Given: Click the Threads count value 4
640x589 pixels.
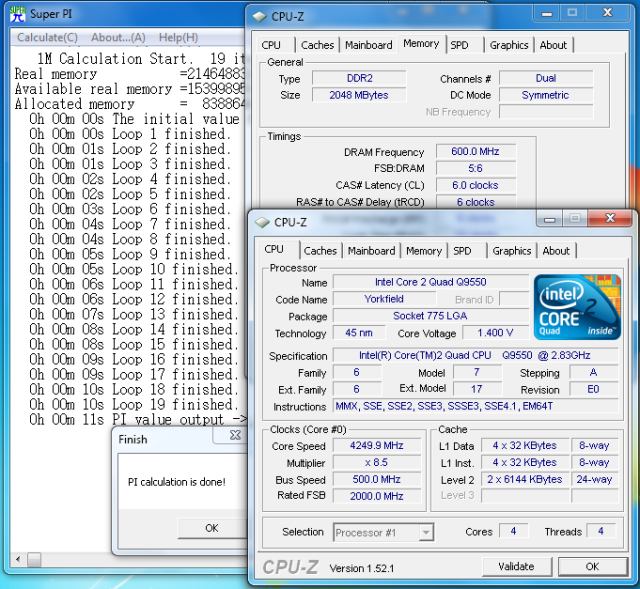Looking at the screenshot, I should click(601, 531).
